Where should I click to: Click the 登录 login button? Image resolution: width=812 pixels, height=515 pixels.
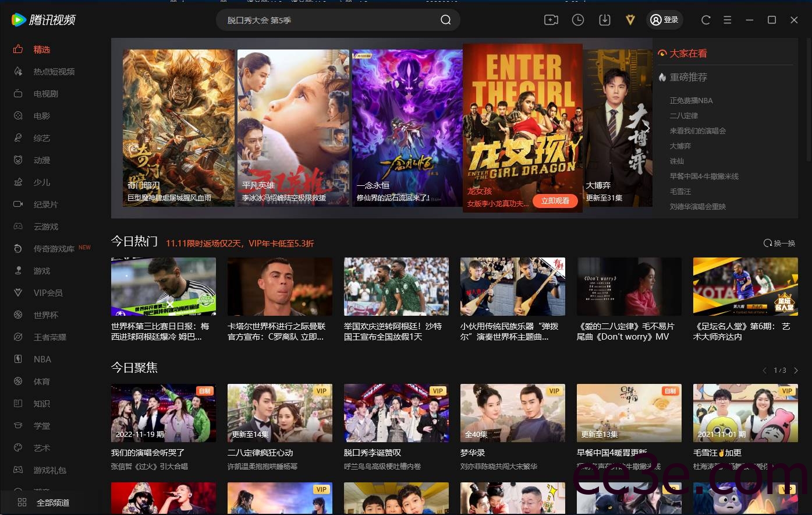pyautogui.click(x=664, y=20)
